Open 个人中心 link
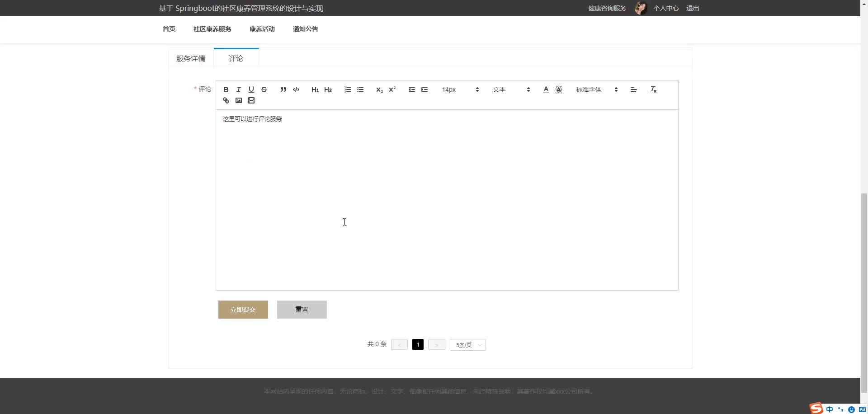This screenshot has height=414, width=868. click(666, 8)
